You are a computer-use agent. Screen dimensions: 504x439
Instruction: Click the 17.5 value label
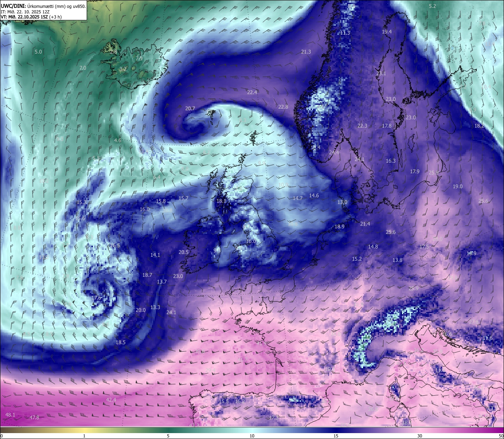[x=424, y=246]
